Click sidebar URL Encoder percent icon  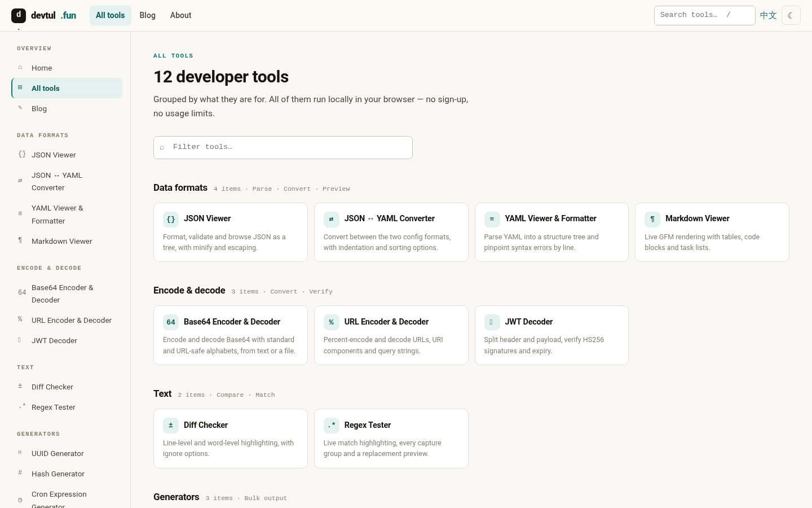[x=20, y=319]
